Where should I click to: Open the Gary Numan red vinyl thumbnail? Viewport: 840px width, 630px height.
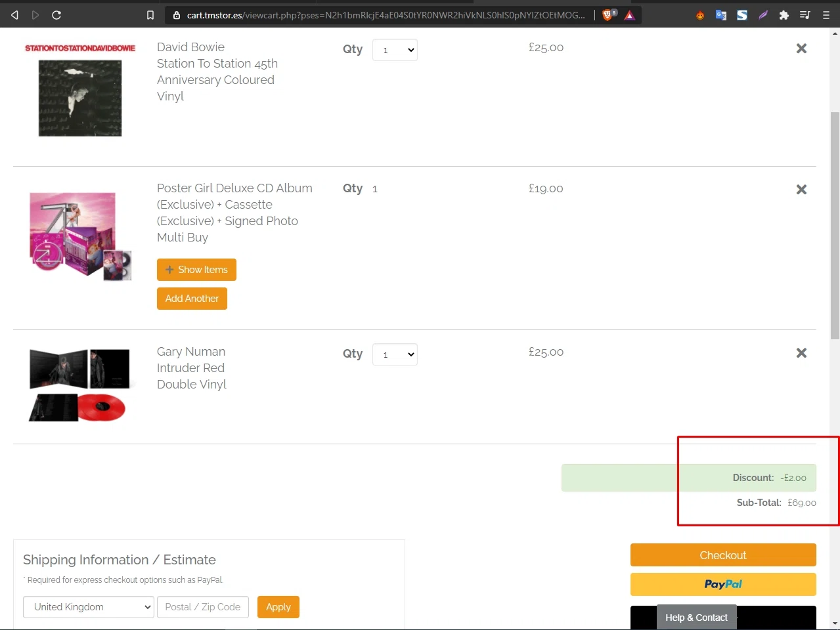[79, 385]
